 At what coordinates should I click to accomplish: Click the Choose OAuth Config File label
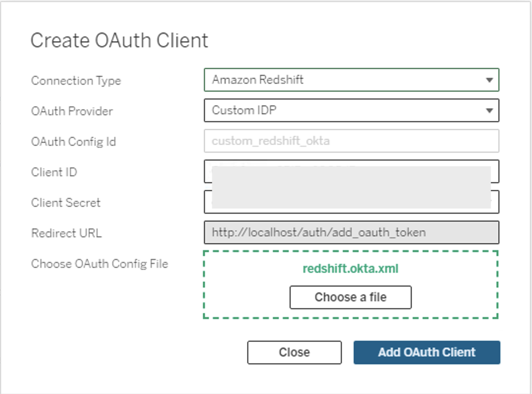tap(100, 263)
